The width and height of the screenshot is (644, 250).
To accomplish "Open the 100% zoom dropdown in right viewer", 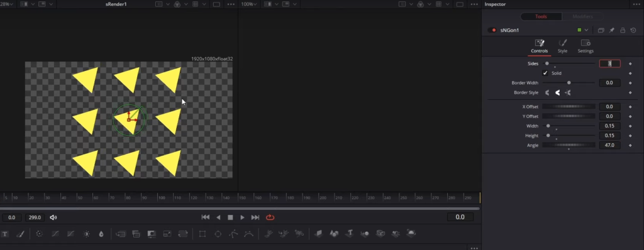I will 249,4.
